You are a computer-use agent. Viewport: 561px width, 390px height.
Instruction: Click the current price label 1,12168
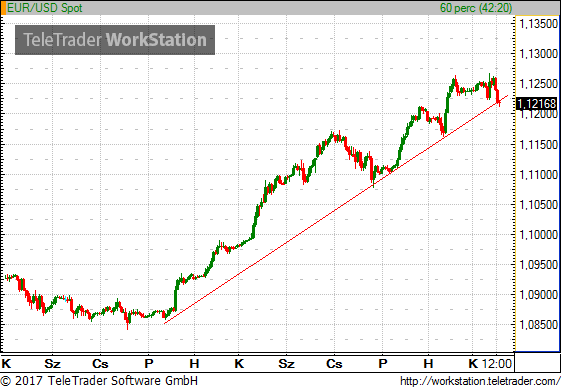pos(537,104)
